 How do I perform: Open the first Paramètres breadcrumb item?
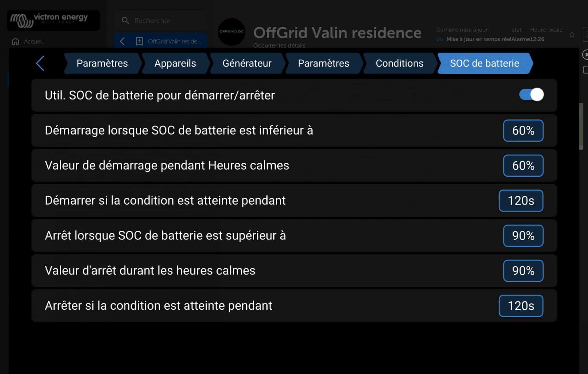point(102,63)
